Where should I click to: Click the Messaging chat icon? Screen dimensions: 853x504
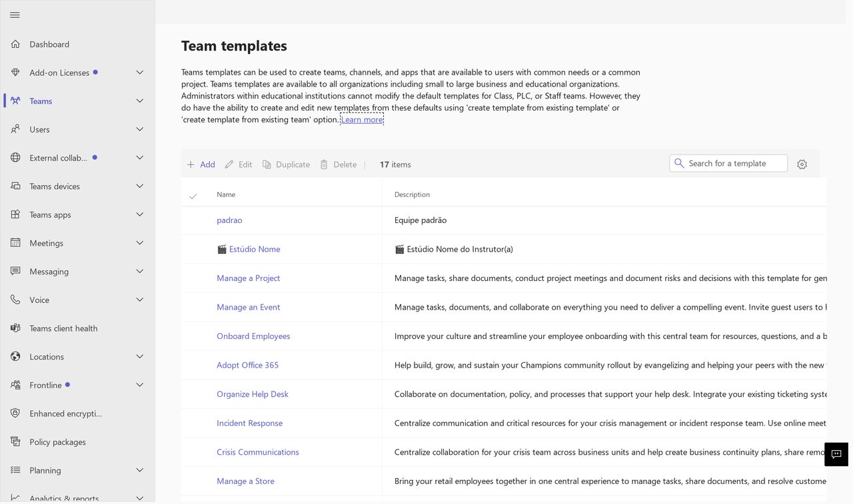click(15, 272)
